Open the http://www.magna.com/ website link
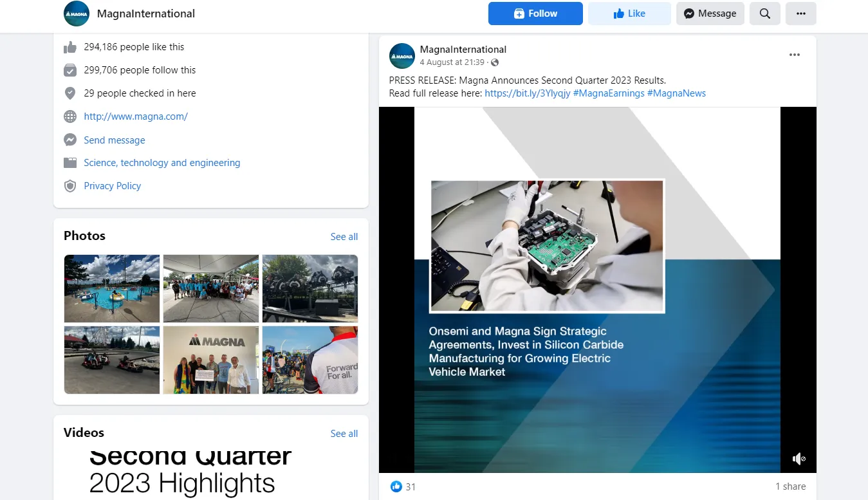This screenshot has height=500, width=868. tap(136, 116)
